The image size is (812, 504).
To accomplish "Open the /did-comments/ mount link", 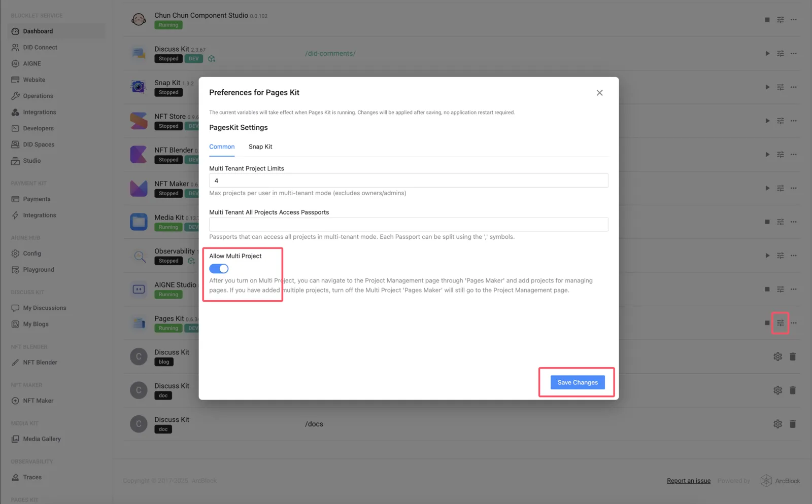I will [x=330, y=53].
